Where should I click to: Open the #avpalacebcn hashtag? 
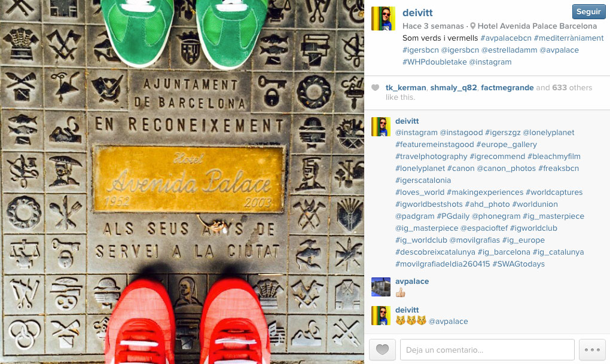pos(506,38)
